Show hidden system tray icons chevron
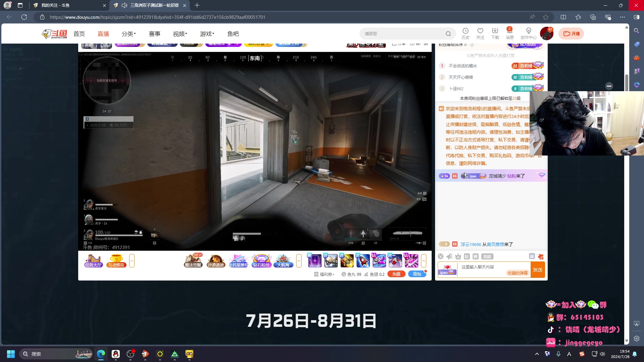The height and width of the screenshot is (362, 644). pyautogui.click(x=537, y=354)
